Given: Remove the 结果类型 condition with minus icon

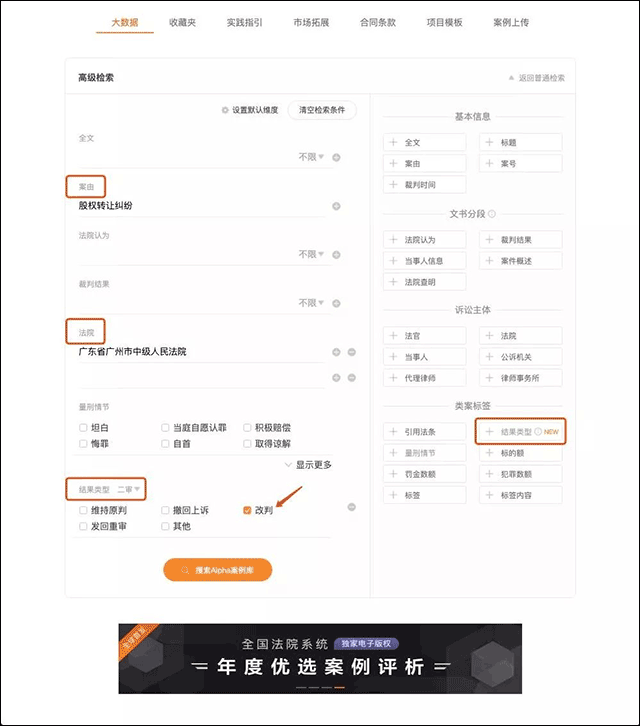Looking at the screenshot, I should (x=351, y=508).
